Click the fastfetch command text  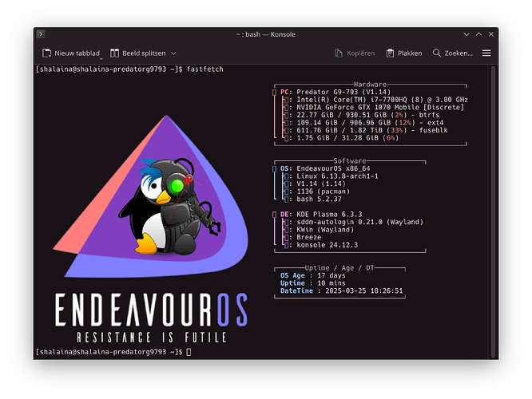(205, 69)
